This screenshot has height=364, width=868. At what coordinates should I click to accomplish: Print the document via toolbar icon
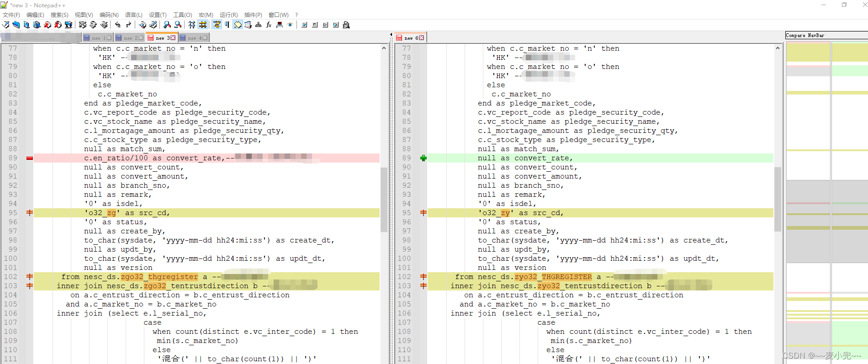click(69, 25)
